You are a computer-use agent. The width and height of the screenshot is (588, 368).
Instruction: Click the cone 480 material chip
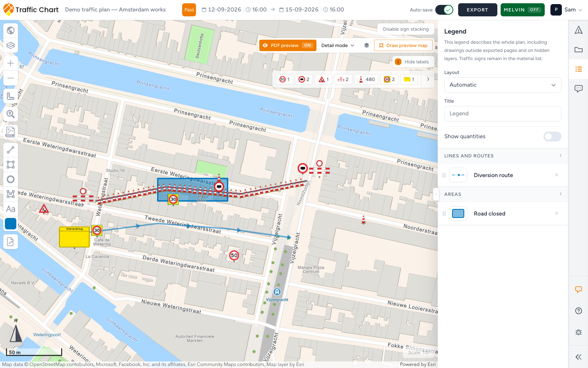click(366, 79)
